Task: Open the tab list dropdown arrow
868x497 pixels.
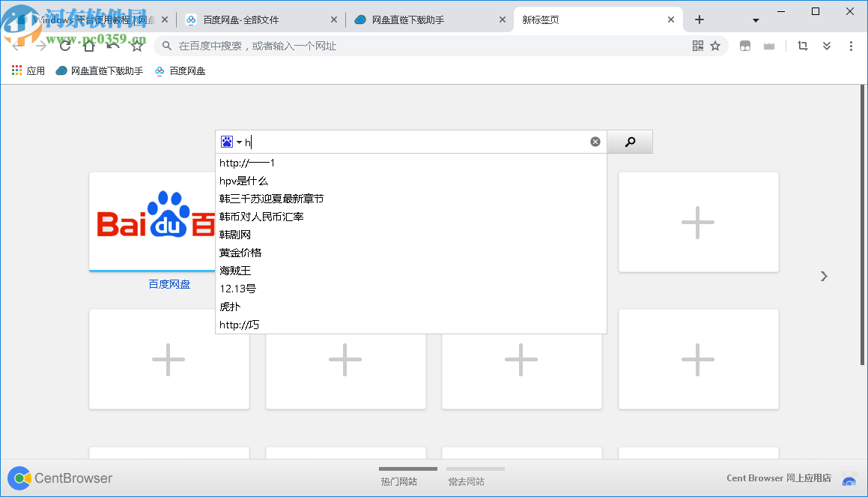Action: (755, 20)
